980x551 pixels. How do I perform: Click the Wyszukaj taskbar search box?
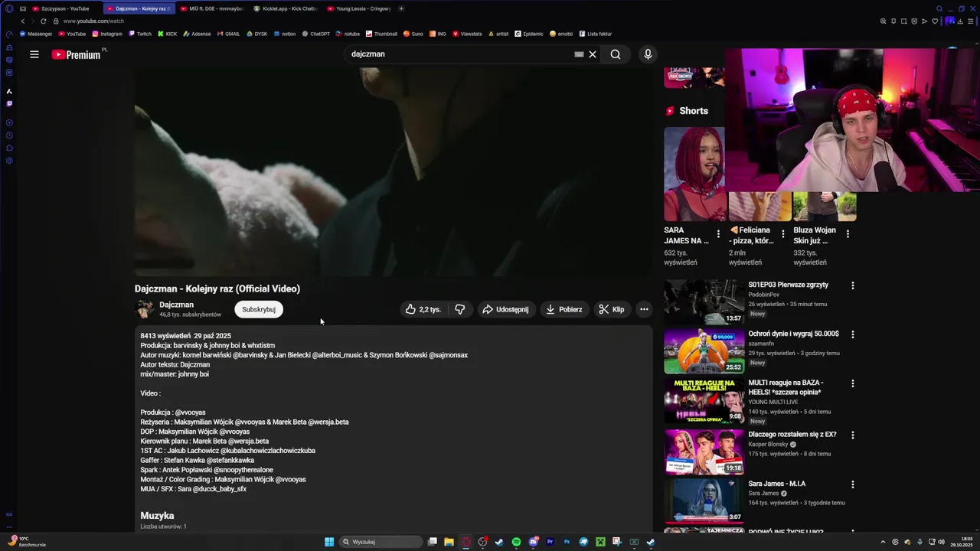(381, 542)
